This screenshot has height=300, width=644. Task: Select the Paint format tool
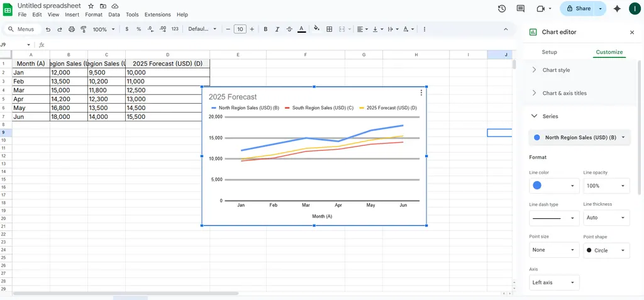click(x=83, y=29)
